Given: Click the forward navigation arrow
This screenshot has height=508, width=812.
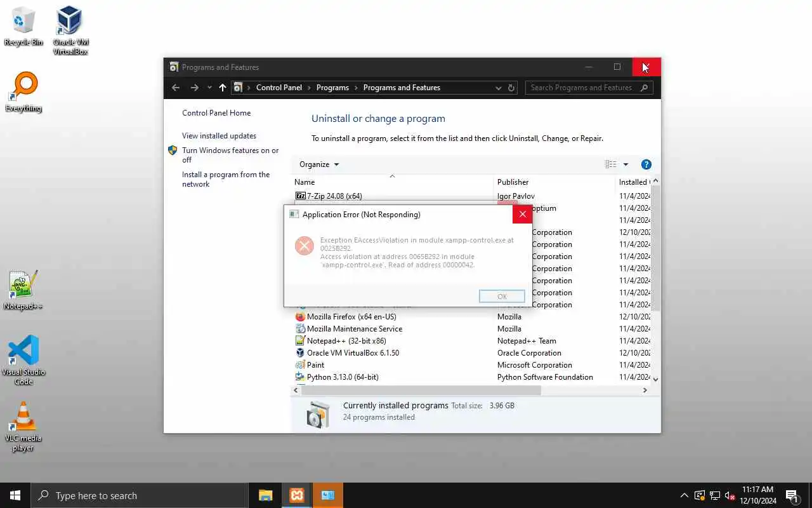Looking at the screenshot, I should (195, 88).
